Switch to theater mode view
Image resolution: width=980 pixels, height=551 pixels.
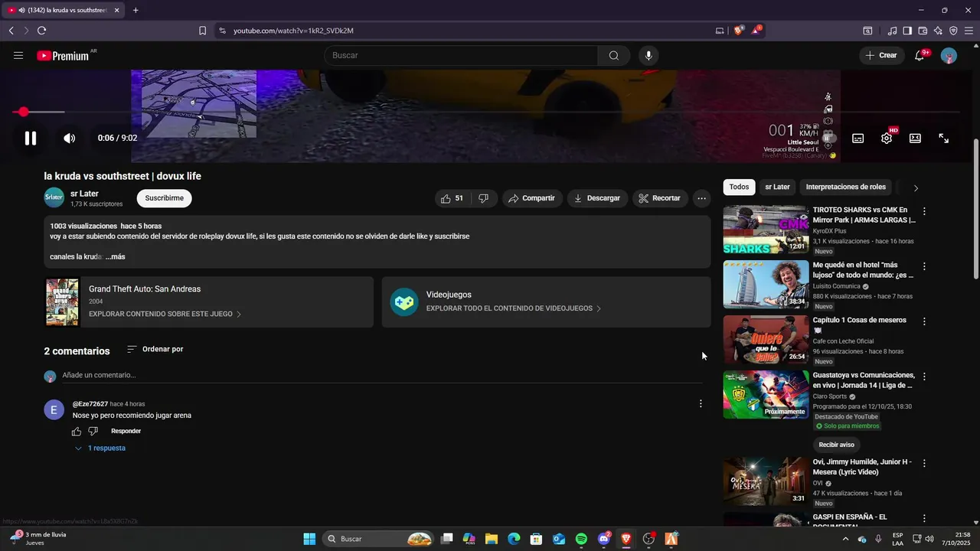[915, 139]
